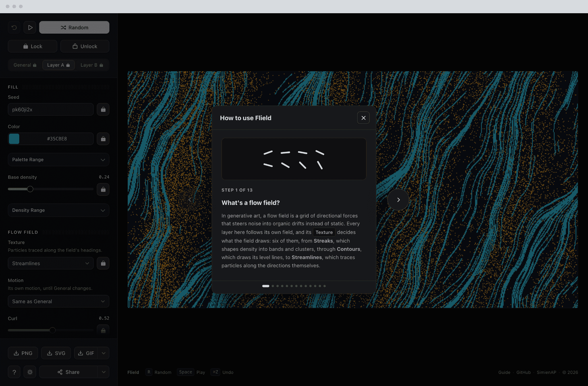Select the Layer A tab
This screenshot has width=588, height=386.
pos(59,65)
